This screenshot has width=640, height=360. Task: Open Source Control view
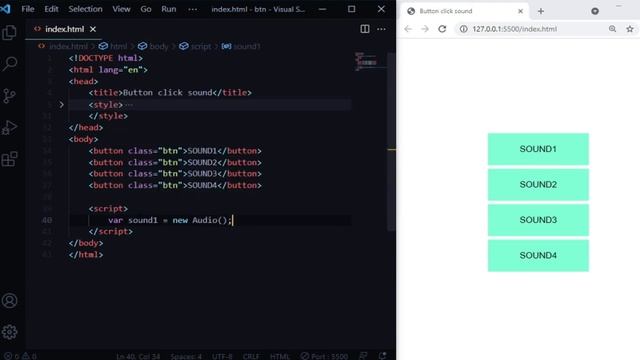[9, 96]
